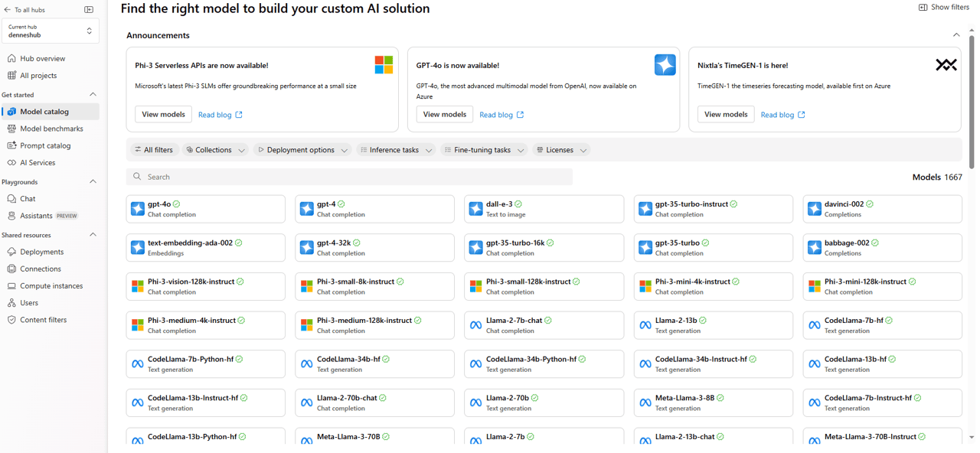Click the Prompt catalog icon

(11, 145)
